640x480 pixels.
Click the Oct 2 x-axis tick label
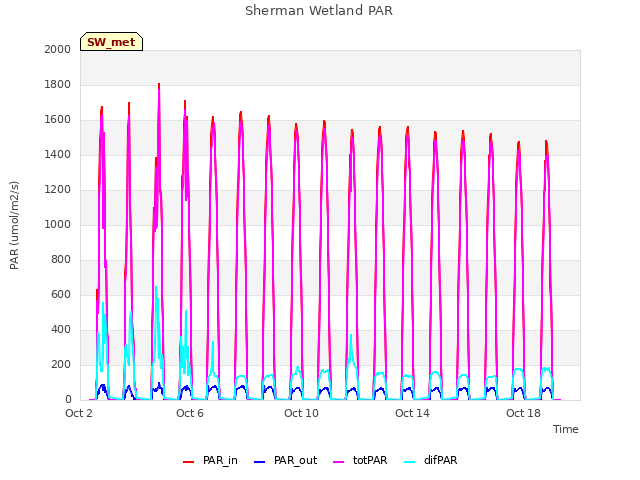[x=79, y=413]
